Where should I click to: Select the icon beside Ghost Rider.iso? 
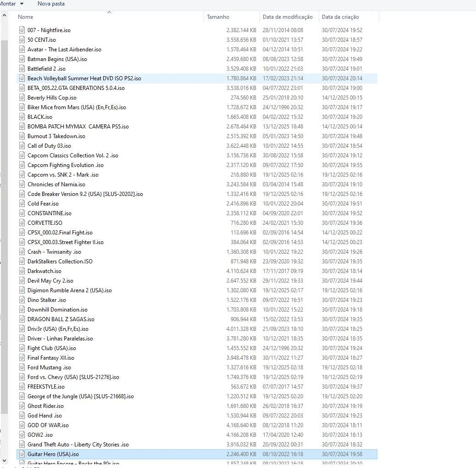click(22, 406)
